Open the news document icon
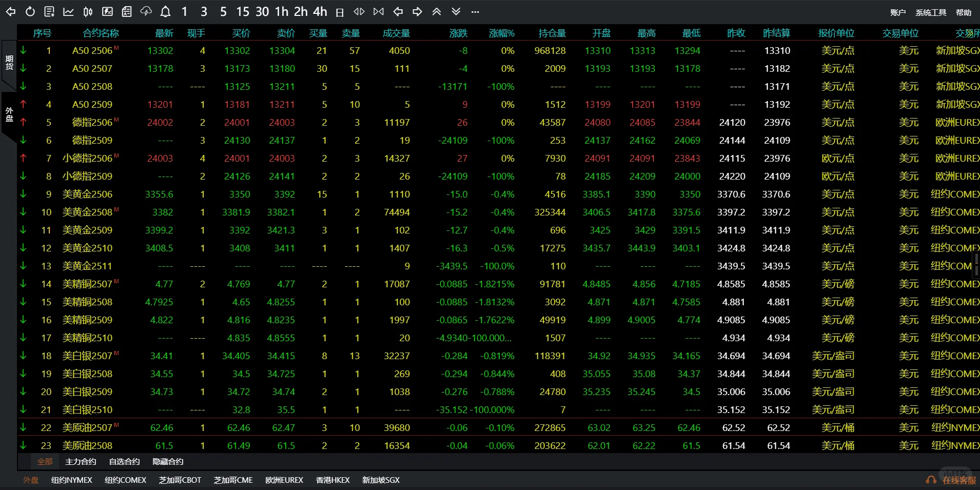The height and width of the screenshot is (490, 980). click(x=126, y=11)
